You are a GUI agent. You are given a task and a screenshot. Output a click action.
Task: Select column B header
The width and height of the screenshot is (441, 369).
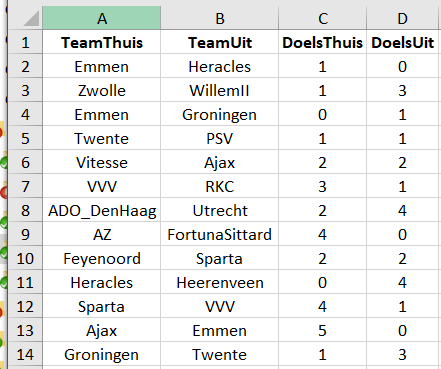(x=220, y=18)
